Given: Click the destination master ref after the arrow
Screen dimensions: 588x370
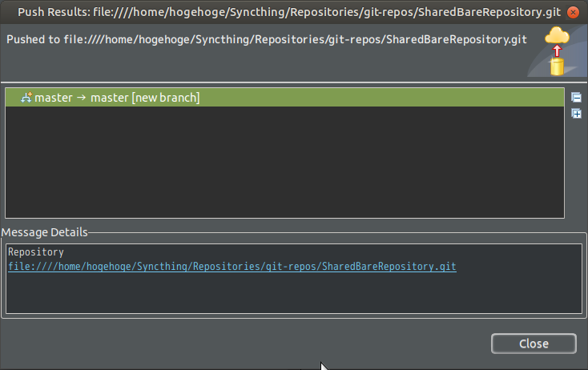Looking at the screenshot, I should coord(109,98).
